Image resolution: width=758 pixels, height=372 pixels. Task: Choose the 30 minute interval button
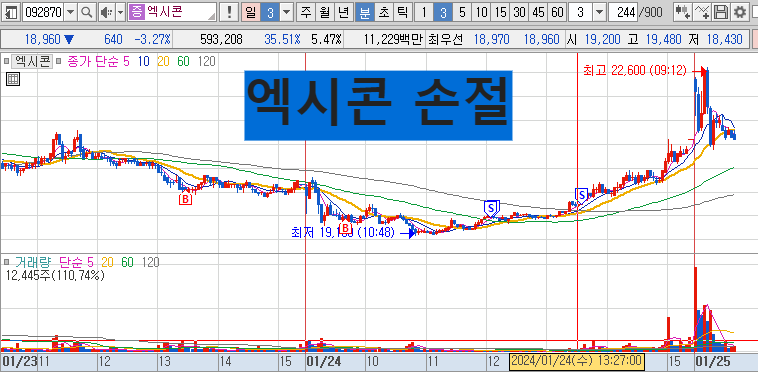click(520, 12)
